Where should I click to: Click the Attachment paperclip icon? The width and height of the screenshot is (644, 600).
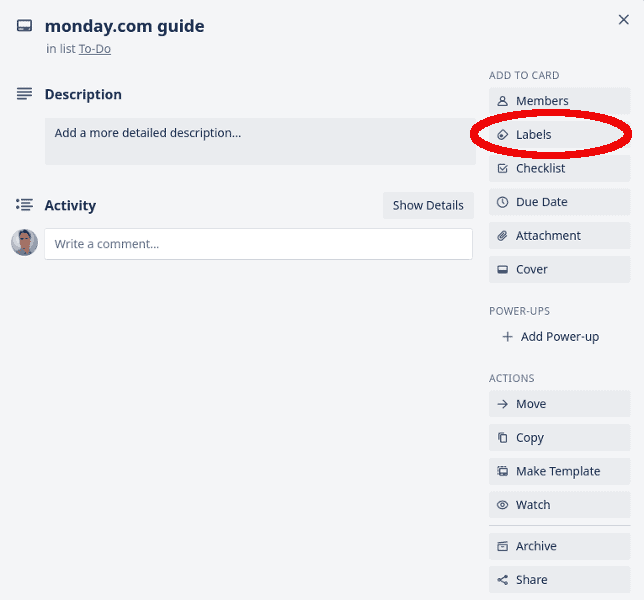point(503,236)
